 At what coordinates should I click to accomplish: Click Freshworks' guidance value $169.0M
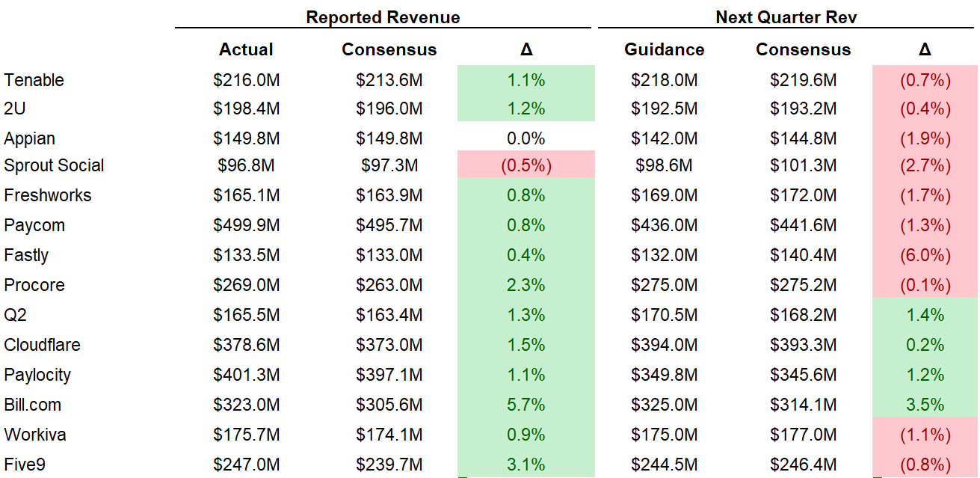[665, 195]
